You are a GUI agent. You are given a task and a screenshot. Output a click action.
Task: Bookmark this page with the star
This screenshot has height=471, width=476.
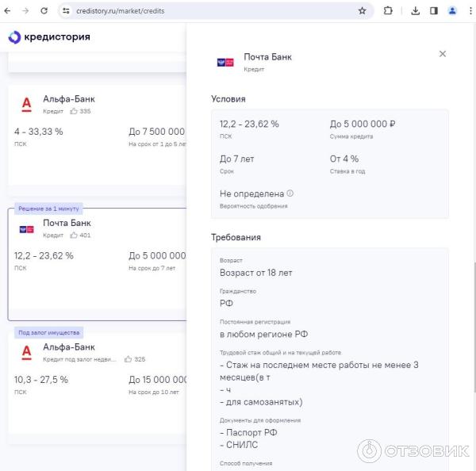click(x=362, y=11)
